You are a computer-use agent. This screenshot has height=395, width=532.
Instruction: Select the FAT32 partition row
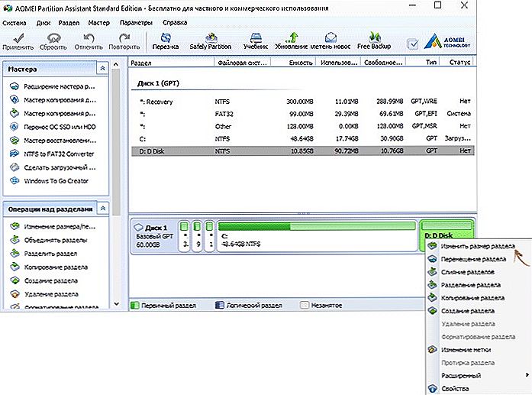(x=303, y=114)
